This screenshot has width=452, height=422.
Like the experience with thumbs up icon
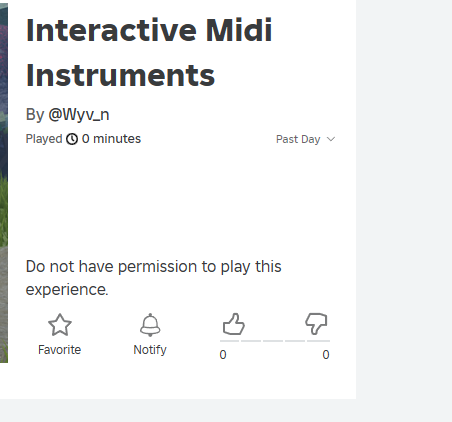[x=234, y=324]
